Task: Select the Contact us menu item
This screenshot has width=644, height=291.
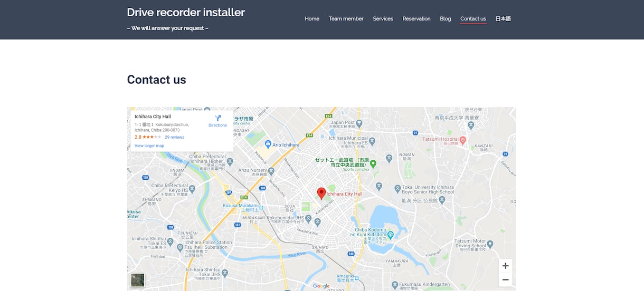Action: pos(473,18)
